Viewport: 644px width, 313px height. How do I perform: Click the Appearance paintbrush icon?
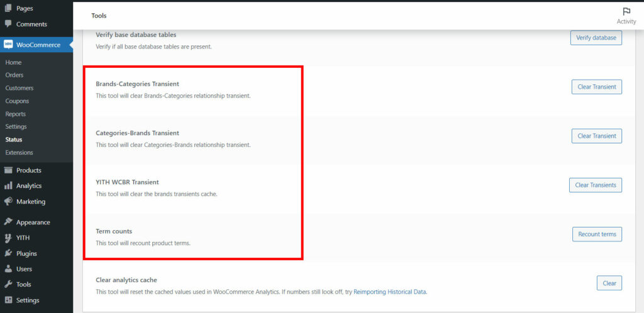click(x=8, y=222)
